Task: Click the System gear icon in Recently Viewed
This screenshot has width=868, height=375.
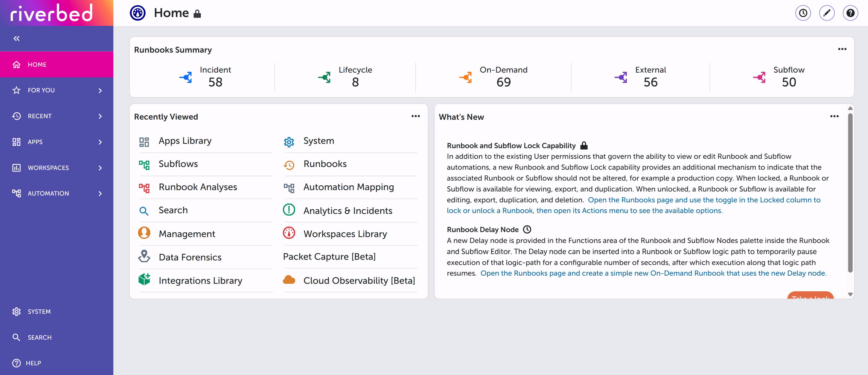Action: point(289,142)
